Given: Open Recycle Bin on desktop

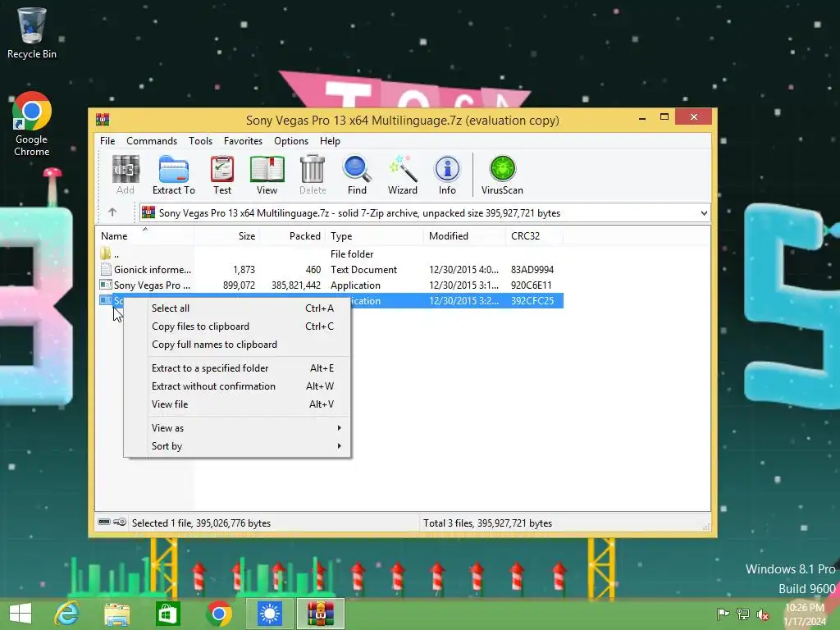Looking at the screenshot, I should click(x=32, y=33).
